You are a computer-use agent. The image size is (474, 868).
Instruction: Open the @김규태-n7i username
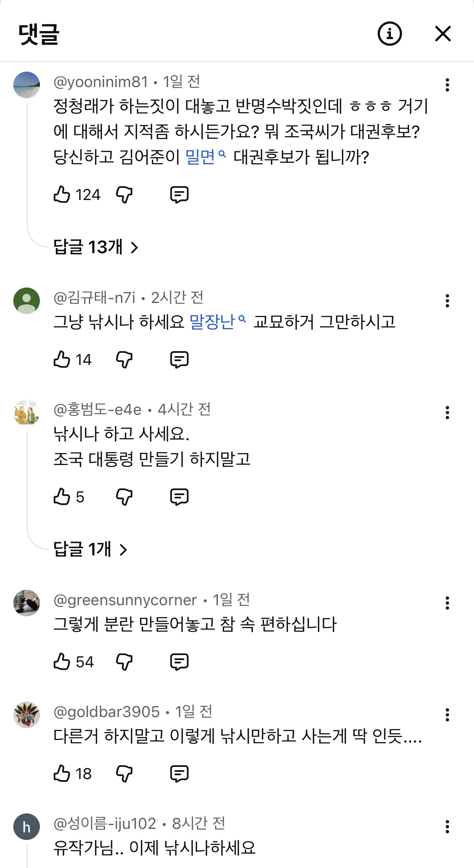tap(95, 297)
